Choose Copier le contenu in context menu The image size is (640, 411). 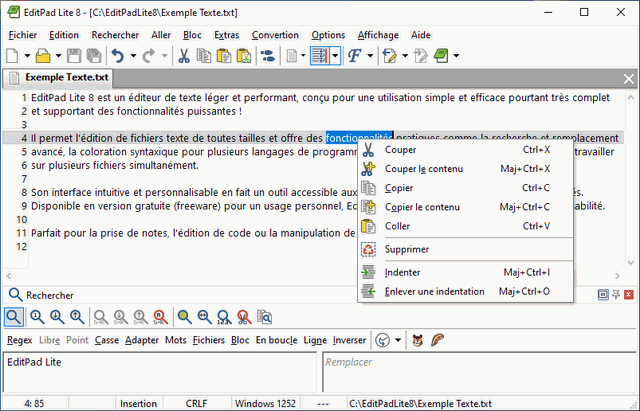pos(465,207)
